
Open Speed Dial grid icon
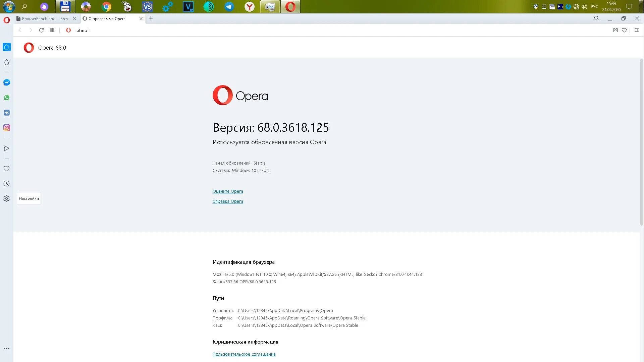(x=52, y=30)
